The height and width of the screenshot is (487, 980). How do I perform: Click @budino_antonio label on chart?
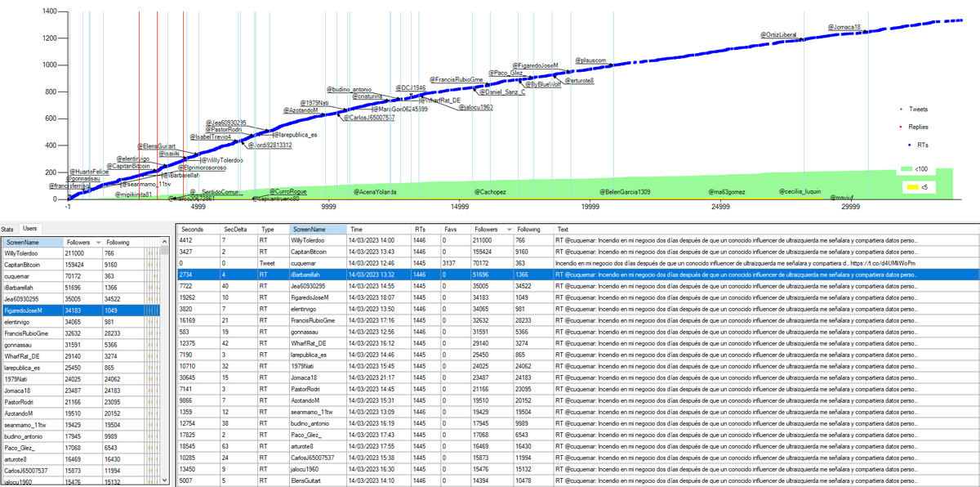[x=350, y=88]
